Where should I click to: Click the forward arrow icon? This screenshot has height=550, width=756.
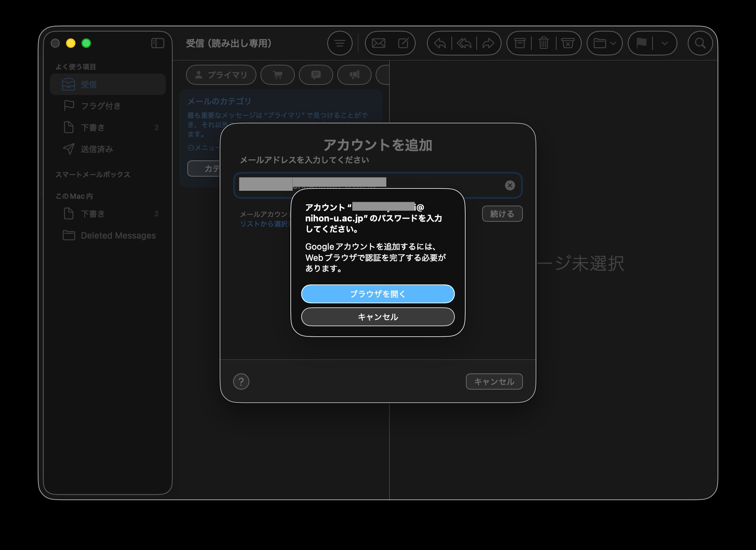pos(488,43)
